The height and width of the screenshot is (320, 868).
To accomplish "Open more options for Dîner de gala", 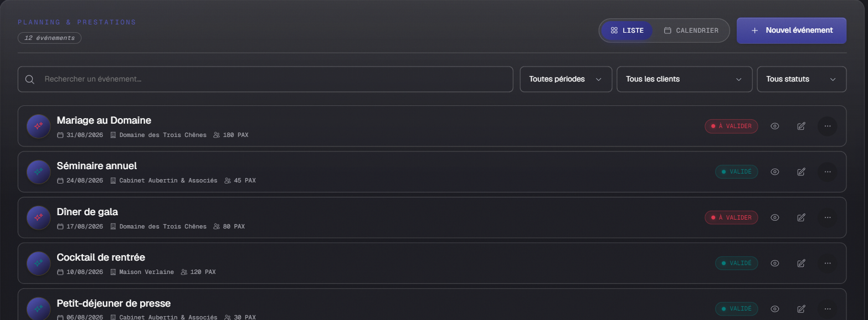I will pyautogui.click(x=828, y=217).
